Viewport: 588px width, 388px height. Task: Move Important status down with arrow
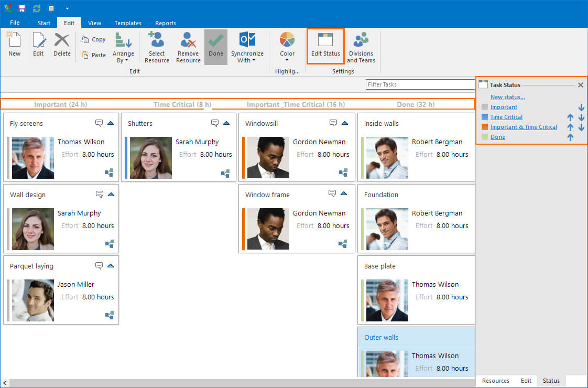click(581, 107)
